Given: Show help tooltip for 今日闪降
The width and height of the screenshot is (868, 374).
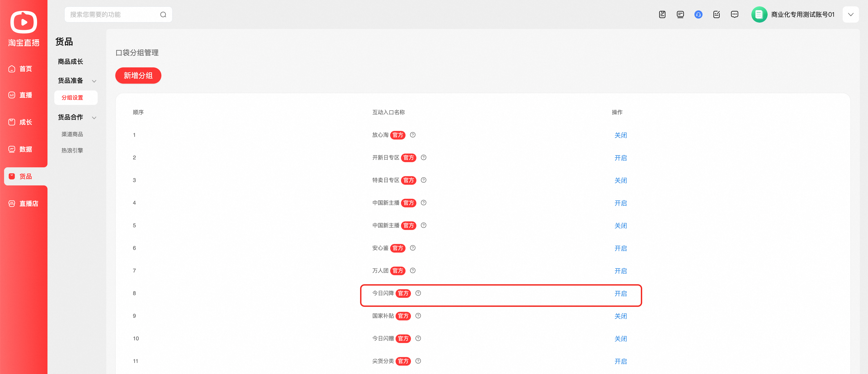Looking at the screenshot, I should point(418,293).
